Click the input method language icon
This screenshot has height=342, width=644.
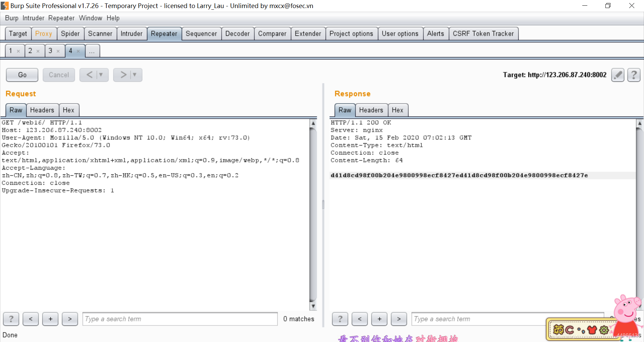click(558, 330)
